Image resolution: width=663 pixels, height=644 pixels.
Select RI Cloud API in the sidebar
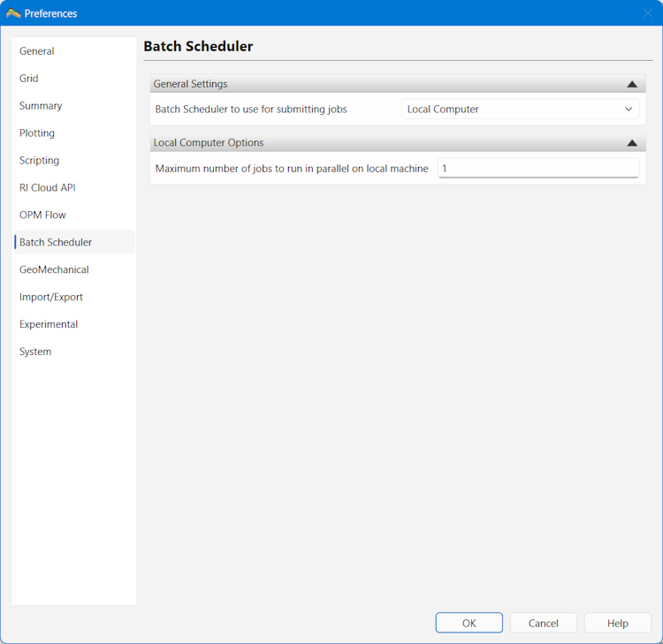pyautogui.click(x=74, y=187)
